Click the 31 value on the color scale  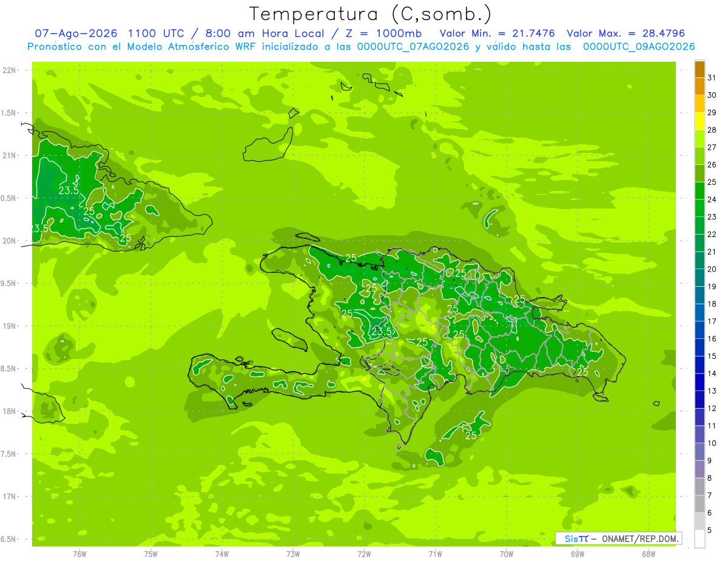point(712,78)
